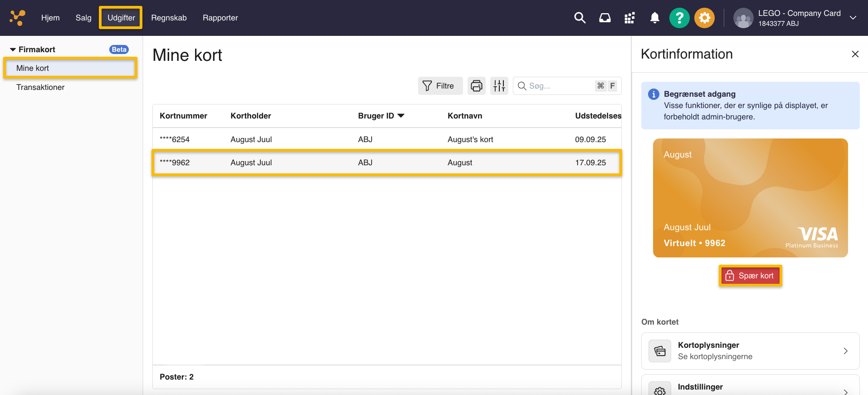
Task: Open settings via orange gear icon
Action: 704,18
